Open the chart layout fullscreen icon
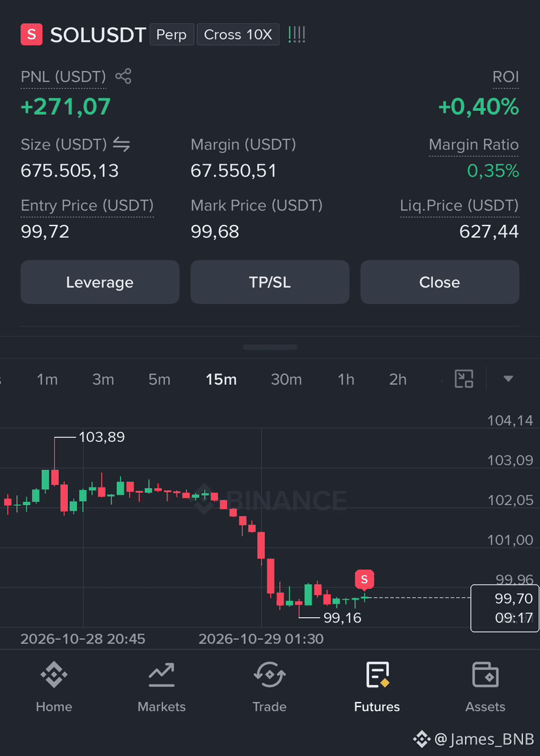This screenshot has height=756, width=540. (464, 379)
